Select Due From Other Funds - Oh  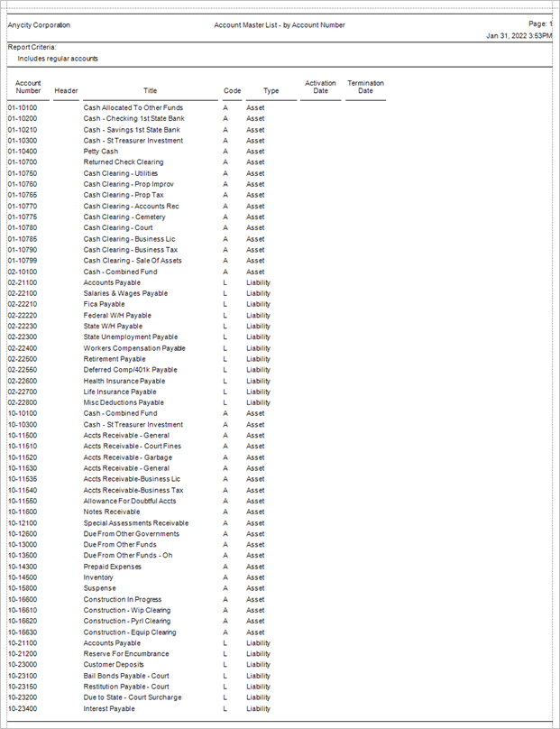[128, 556]
